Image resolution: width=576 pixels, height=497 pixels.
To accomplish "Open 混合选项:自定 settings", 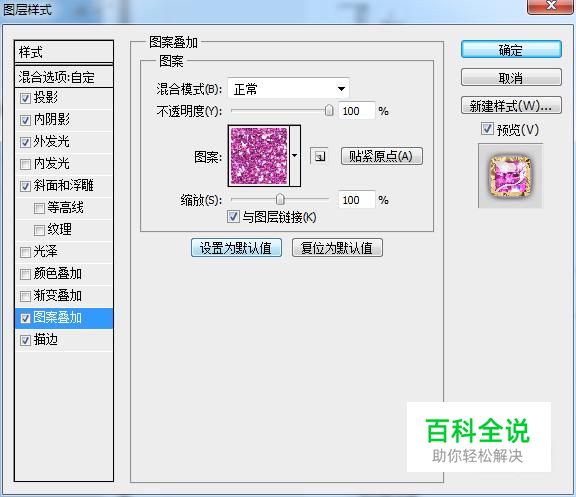I will pos(64,77).
